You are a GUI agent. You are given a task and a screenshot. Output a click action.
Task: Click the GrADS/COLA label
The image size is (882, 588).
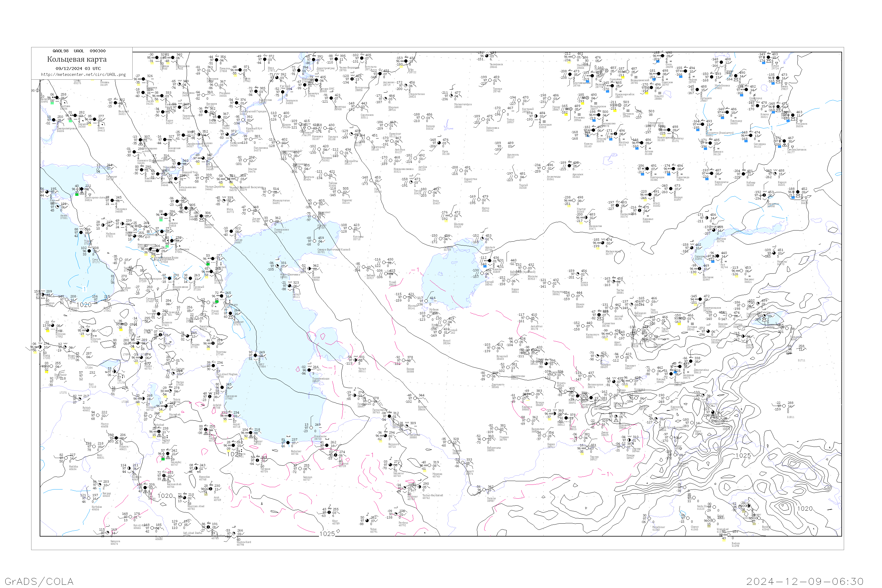[39, 581]
